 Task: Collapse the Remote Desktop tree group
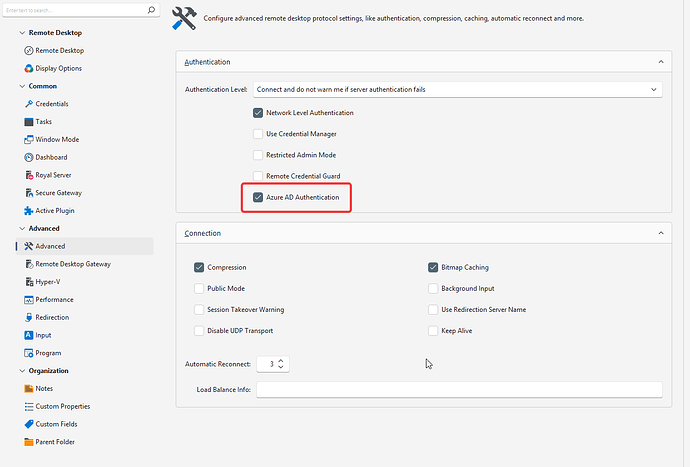[22, 33]
